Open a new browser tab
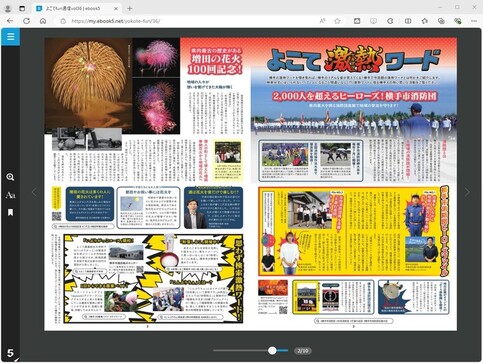The width and height of the screenshot is (483, 363). 130,8
